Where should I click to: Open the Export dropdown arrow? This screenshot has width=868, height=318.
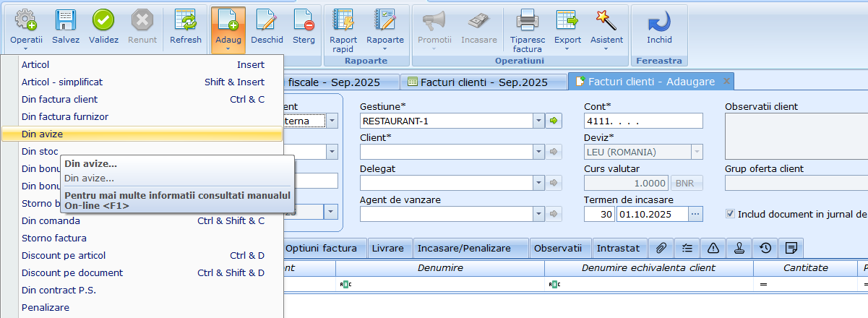(x=567, y=50)
